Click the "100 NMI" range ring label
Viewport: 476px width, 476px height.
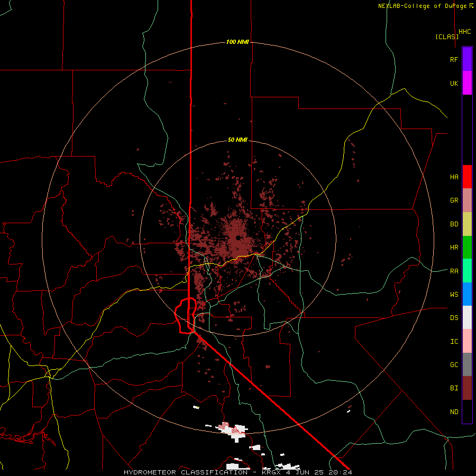pos(237,42)
